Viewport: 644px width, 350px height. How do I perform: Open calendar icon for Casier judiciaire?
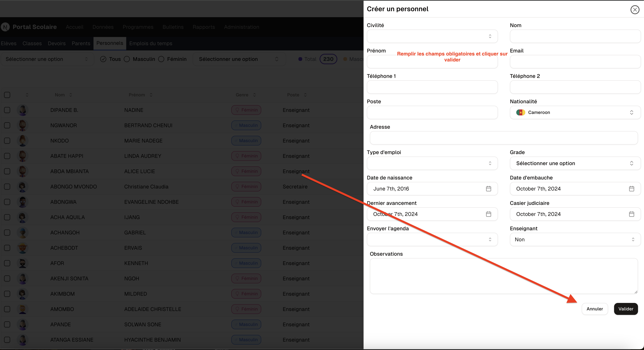coord(631,214)
